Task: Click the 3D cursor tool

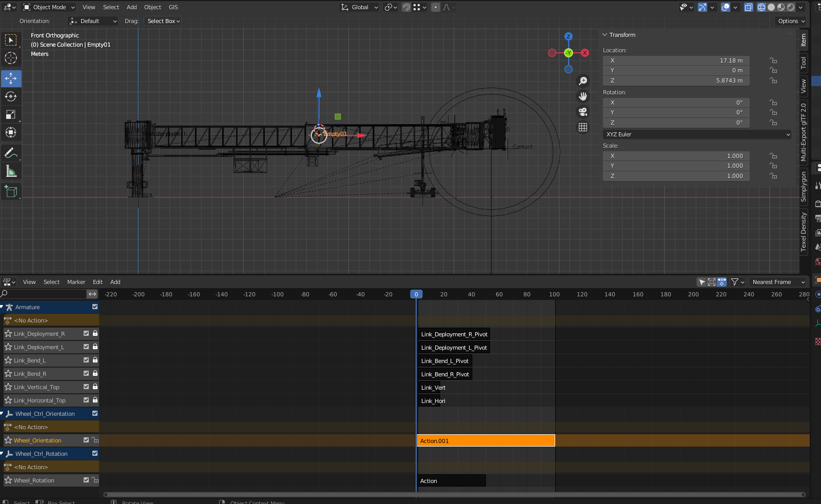Action: click(x=11, y=58)
